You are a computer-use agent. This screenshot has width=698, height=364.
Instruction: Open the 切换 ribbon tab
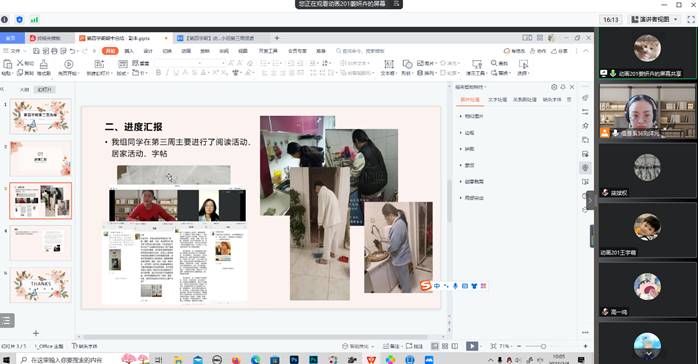click(x=167, y=51)
